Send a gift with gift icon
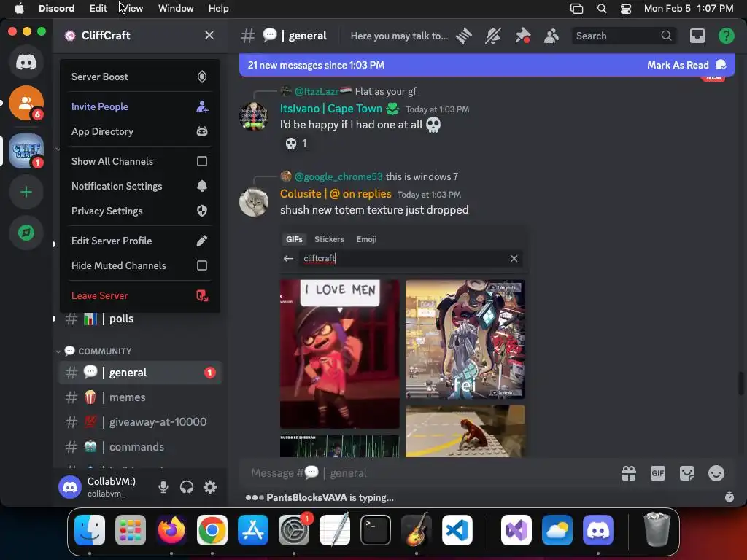 point(628,473)
